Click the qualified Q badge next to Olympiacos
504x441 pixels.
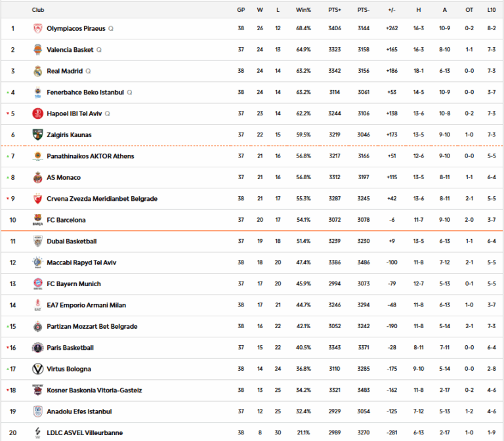[x=111, y=28]
